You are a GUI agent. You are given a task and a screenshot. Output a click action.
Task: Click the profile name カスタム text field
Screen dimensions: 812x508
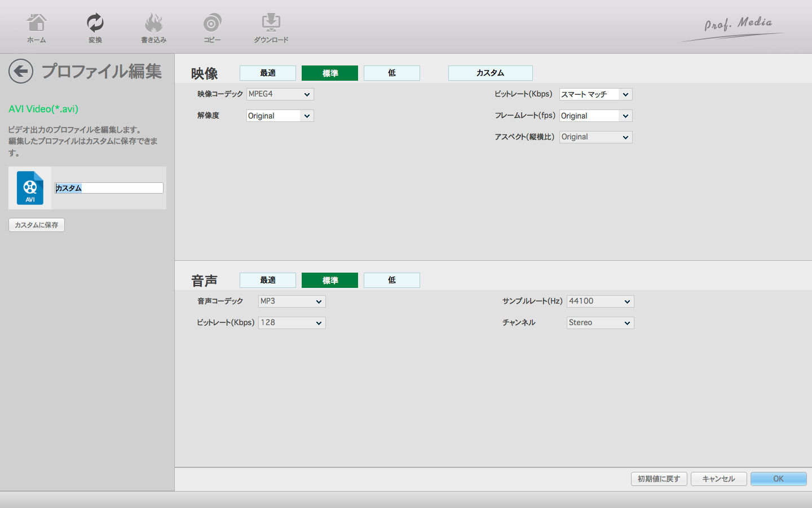[x=109, y=188]
